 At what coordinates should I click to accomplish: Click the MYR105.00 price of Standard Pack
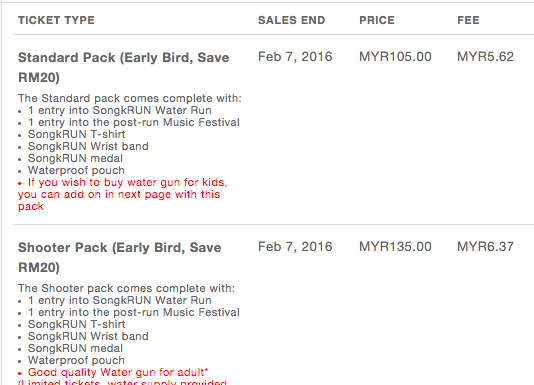tap(395, 57)
